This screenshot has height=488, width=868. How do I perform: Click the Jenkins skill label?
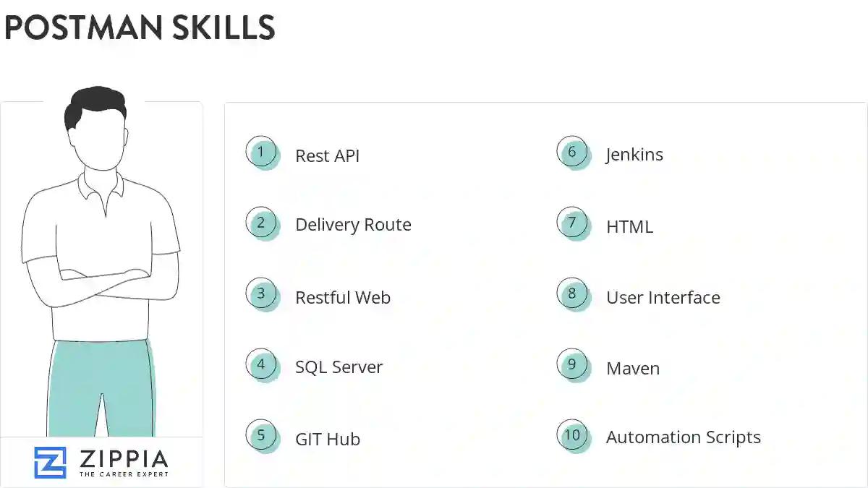click(634, 155)
